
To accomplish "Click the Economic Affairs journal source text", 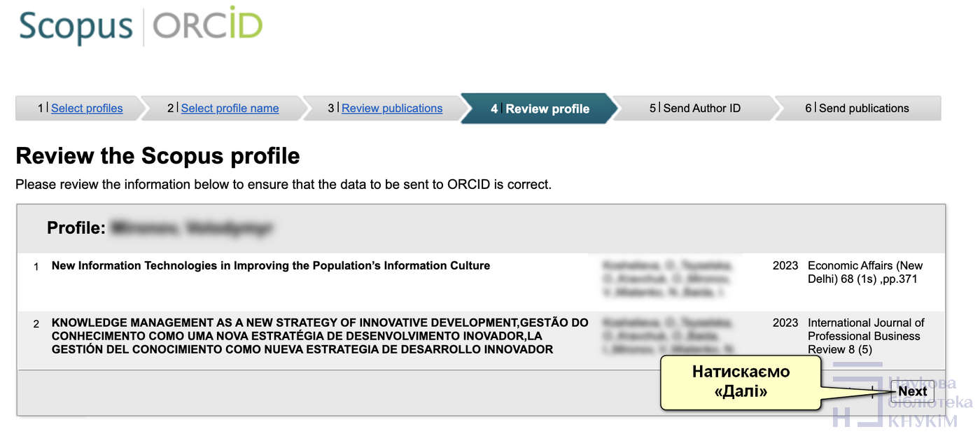I will [x=865, y=272].
